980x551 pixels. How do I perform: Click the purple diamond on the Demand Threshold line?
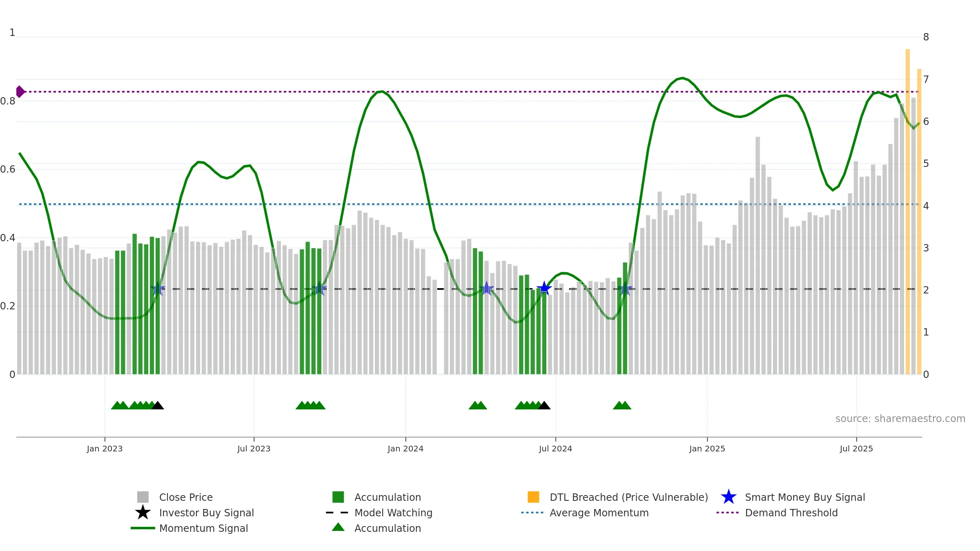20,92
